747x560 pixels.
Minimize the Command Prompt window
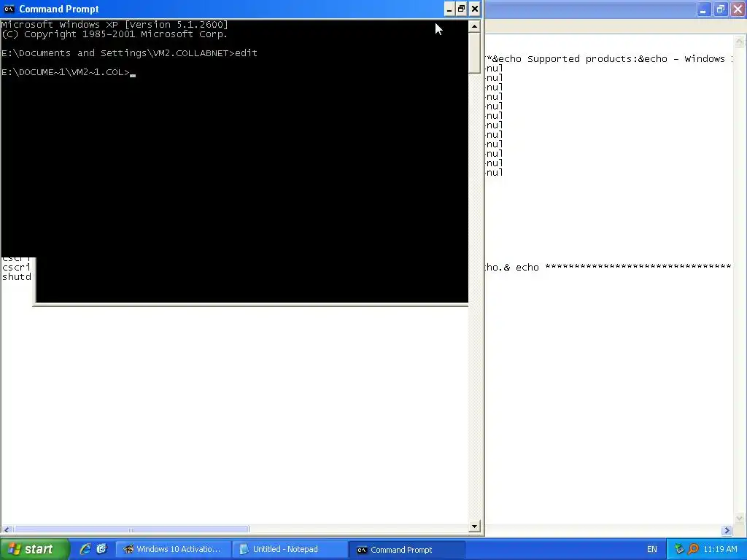(x=449, y=9)
